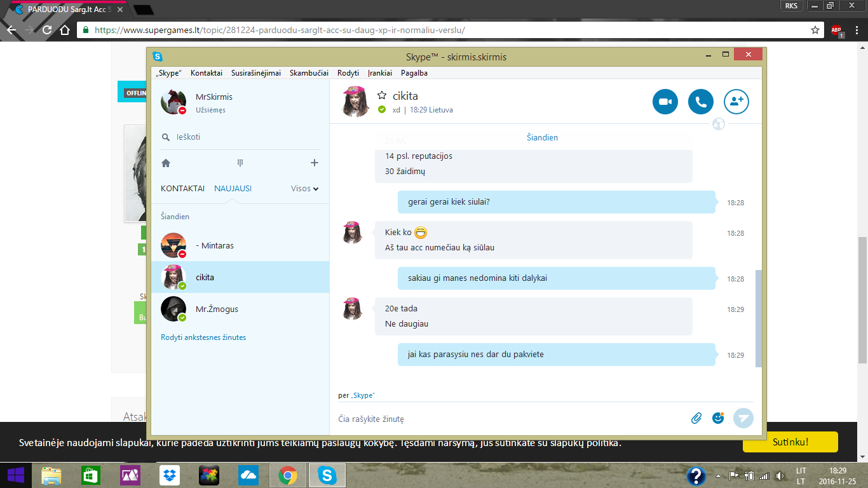The width and height of the screenshot is (868, 488).
Task: Attach a file with the paperclip icon
Action: [696, 418]
